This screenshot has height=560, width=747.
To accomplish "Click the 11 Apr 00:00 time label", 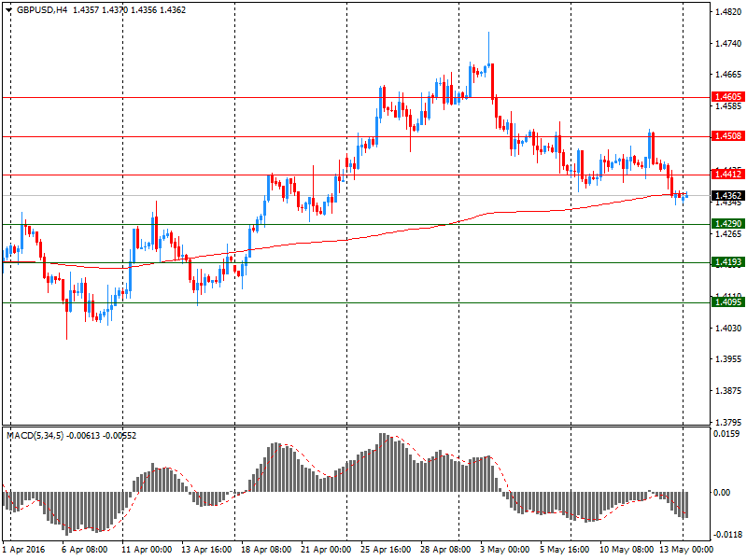I will point(147,550).
